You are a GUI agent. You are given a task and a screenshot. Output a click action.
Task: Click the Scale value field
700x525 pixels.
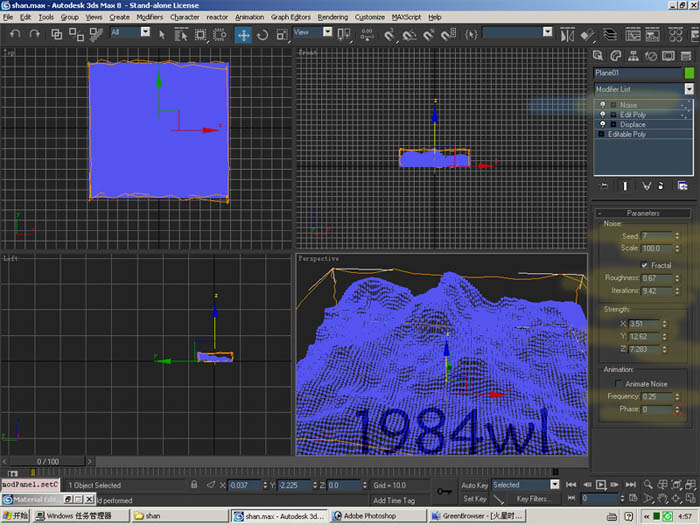click(657, 248)
